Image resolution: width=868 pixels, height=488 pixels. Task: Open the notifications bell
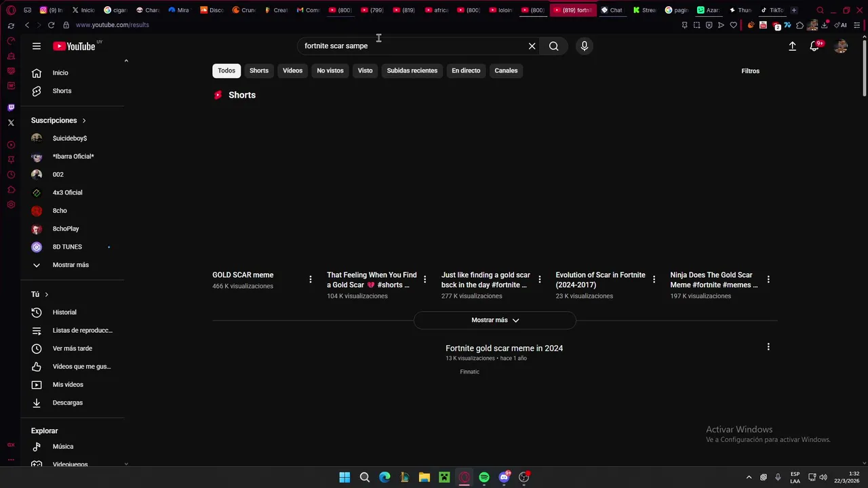[814, 46]
